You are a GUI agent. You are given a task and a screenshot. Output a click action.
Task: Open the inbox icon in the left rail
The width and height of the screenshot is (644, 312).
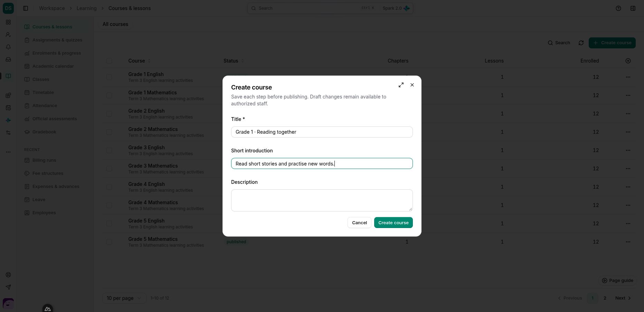pyautogui.click(x=8, y=59)
